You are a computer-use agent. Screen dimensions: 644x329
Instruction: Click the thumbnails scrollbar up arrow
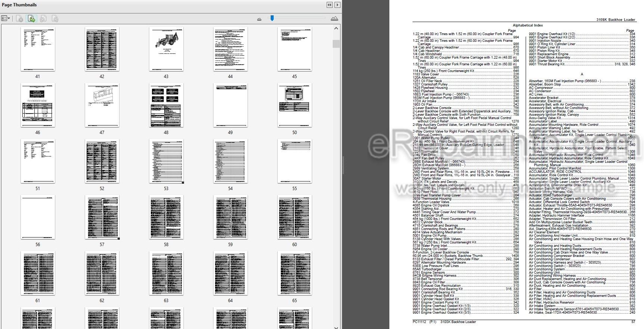pos(336,28)
